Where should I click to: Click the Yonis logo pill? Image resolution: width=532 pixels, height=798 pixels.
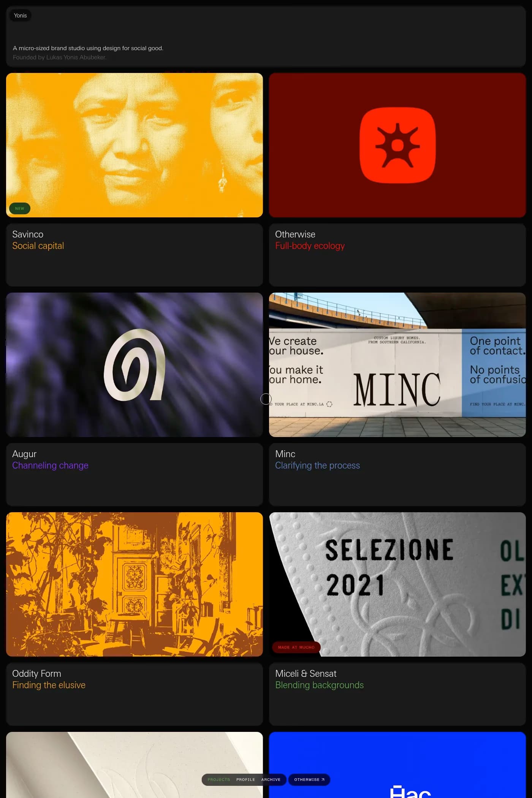tap(20, 16)
